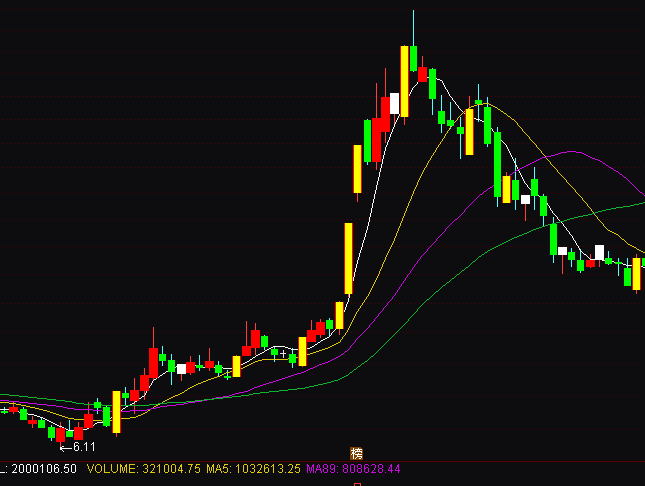Select the yellow candle directly above the 榜 badge
This screenshot has width=645, height=486.
(x=357, y=170)
